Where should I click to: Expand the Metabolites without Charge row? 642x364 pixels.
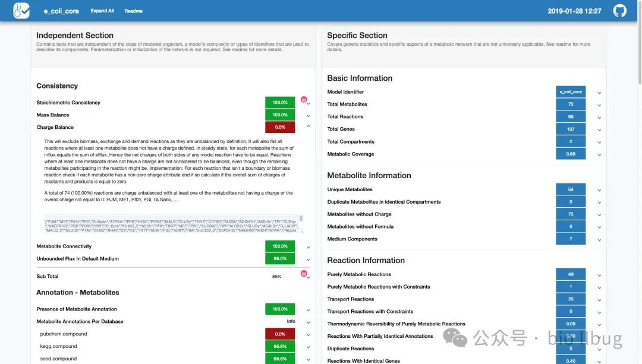(x=599, y=215)
